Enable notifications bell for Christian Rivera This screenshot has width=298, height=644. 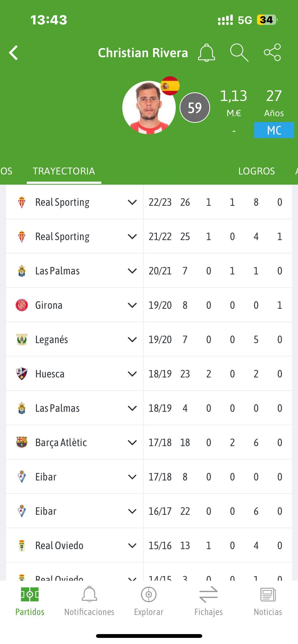click(x=206, y=53)
